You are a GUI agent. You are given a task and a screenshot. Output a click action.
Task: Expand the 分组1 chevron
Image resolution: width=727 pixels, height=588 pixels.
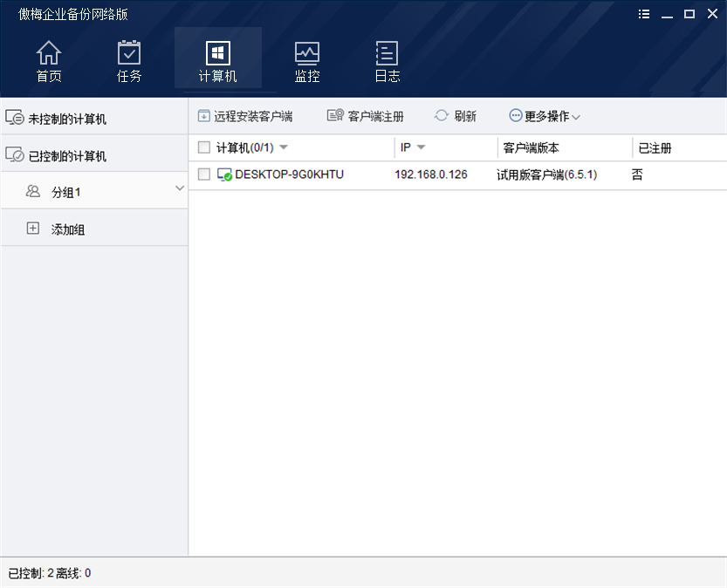pyautogui.click(x=180, y=188)
